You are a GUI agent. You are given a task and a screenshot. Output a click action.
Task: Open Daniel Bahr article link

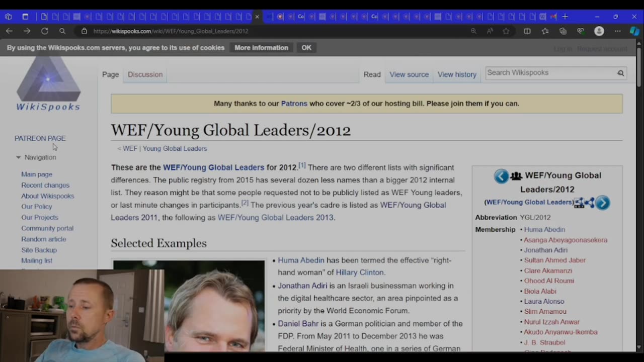click(298, 324)
